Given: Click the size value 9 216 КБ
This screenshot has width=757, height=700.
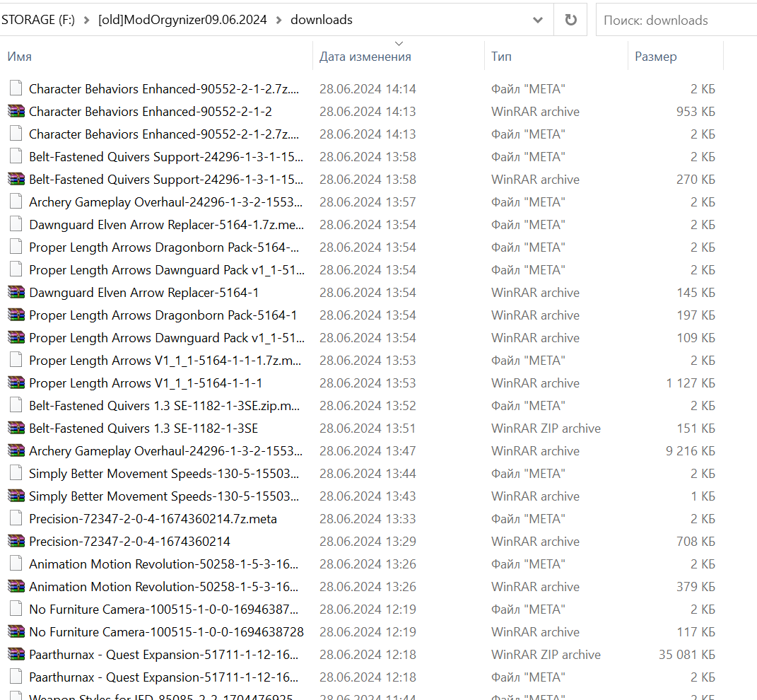Looking at the screenshot, I should click(x=691, y=450).
